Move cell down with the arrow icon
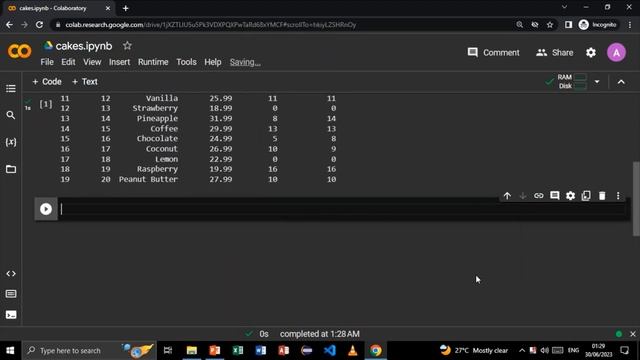This screenshot has height=360, width=640. 522,196
